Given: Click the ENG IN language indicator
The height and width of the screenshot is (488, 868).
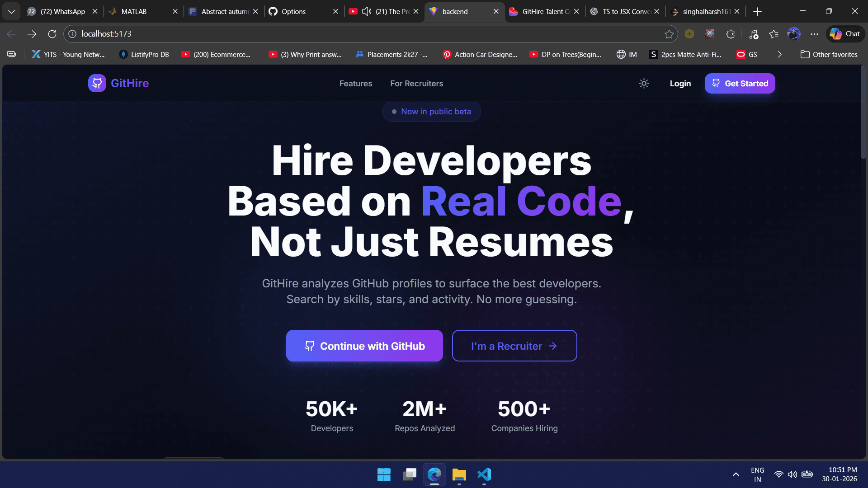Looking at the screenshot, I should tap(757, 474).
